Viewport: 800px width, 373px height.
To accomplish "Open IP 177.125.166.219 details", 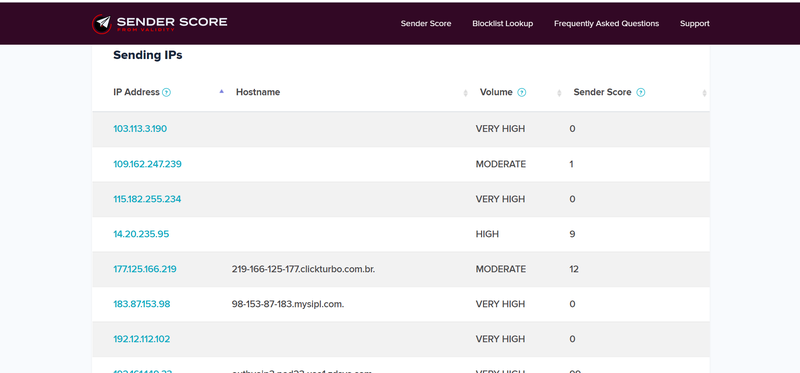I will (145, 269).
